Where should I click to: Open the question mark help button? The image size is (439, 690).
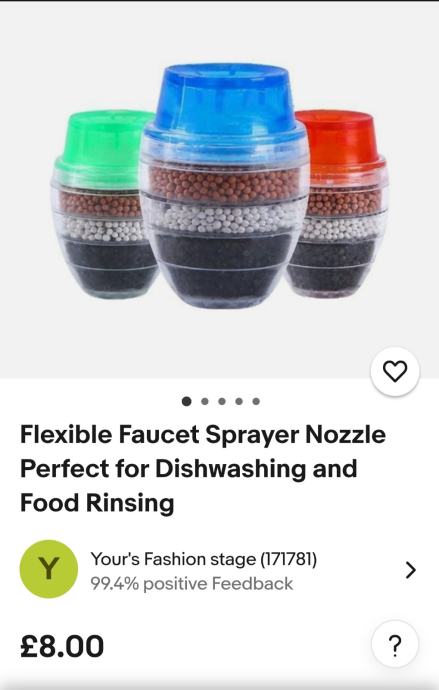395,645
